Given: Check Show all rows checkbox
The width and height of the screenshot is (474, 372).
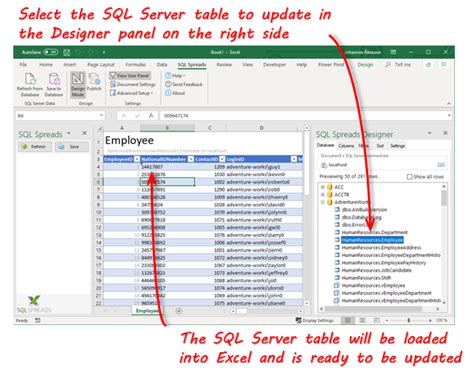Looking at the screenshot, I should [409, 177].
